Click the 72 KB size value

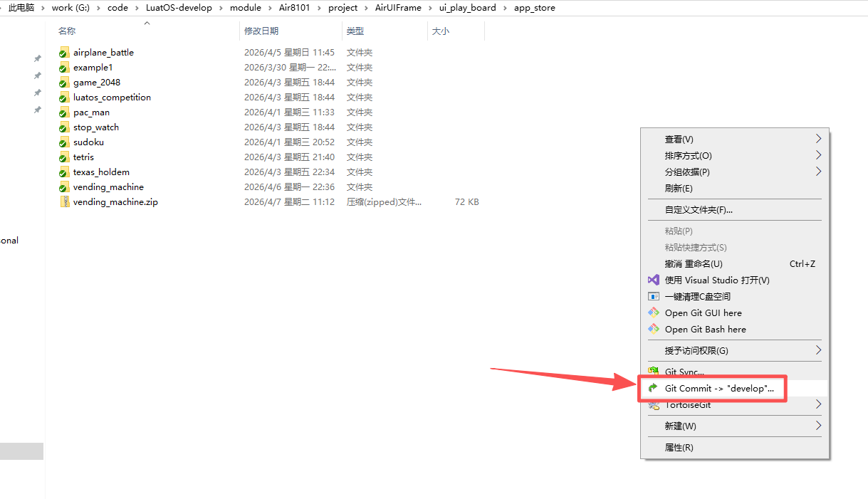(x=467, y=202)
